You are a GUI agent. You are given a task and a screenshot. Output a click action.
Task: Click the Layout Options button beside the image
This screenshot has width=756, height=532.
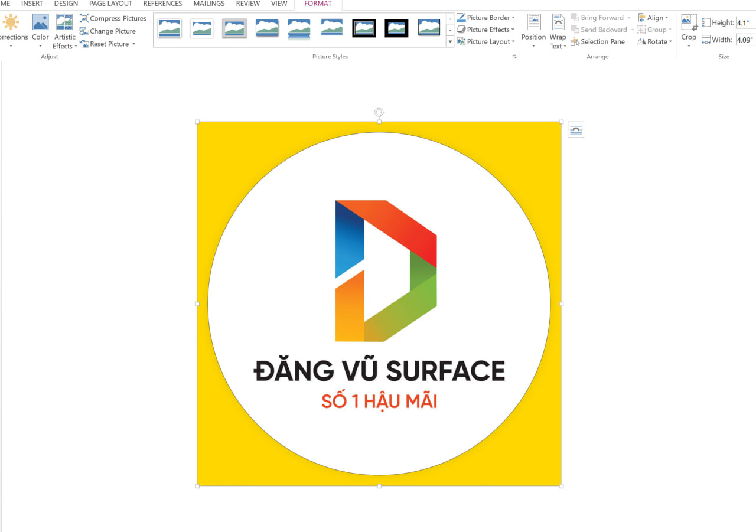(x=575, y=129)
